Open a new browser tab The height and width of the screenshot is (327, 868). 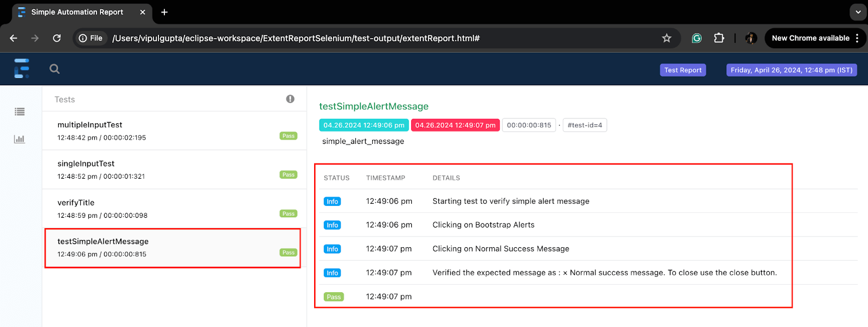tap(164, 12)
